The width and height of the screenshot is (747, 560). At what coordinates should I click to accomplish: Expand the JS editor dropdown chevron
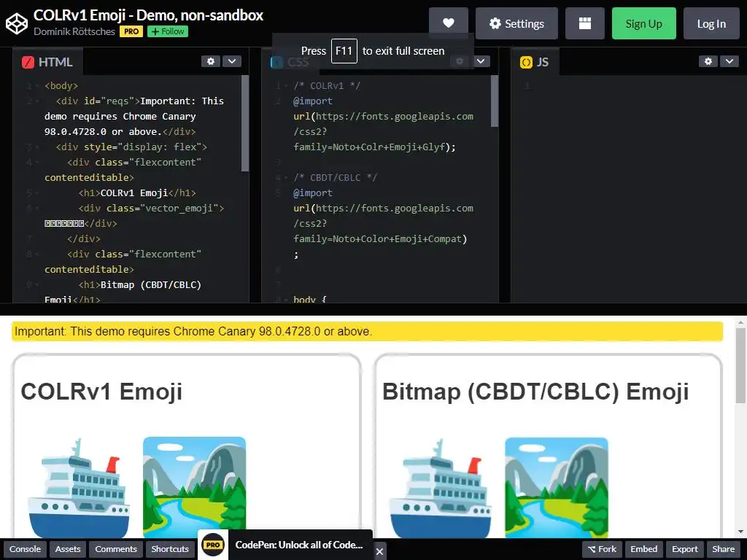pos(729,61)
